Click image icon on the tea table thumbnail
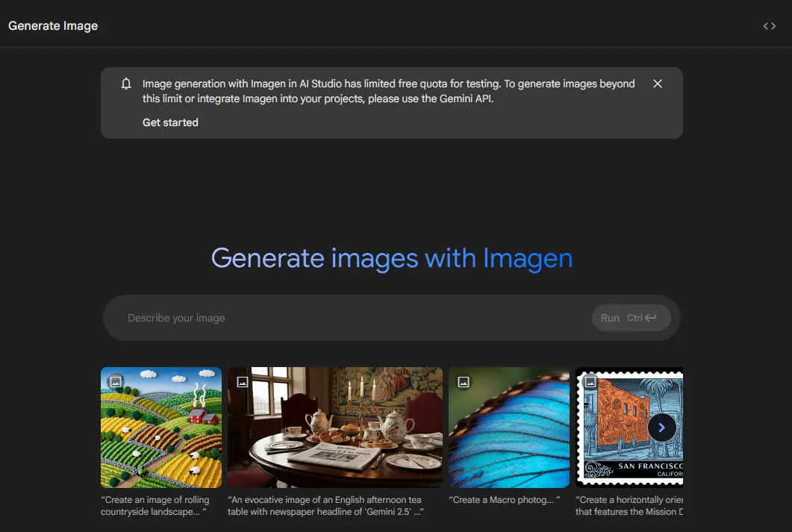The image size is (792, 532). tap(243, 382)
